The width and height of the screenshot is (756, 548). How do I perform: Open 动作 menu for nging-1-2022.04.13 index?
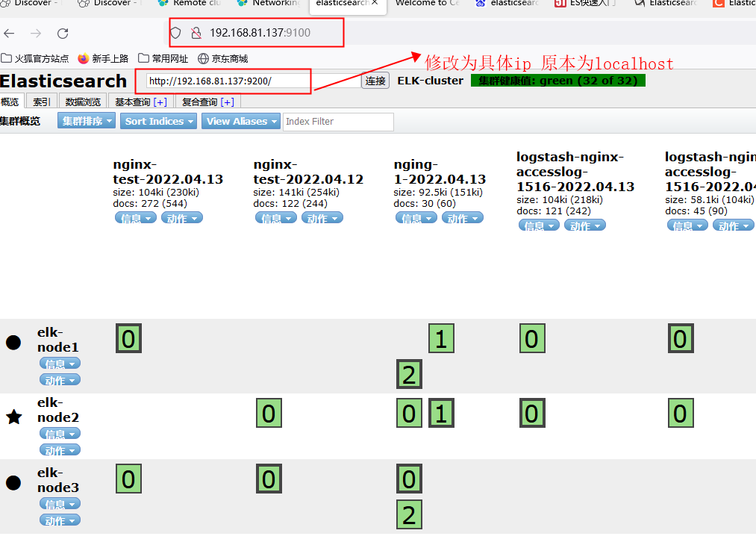(463, 218)
